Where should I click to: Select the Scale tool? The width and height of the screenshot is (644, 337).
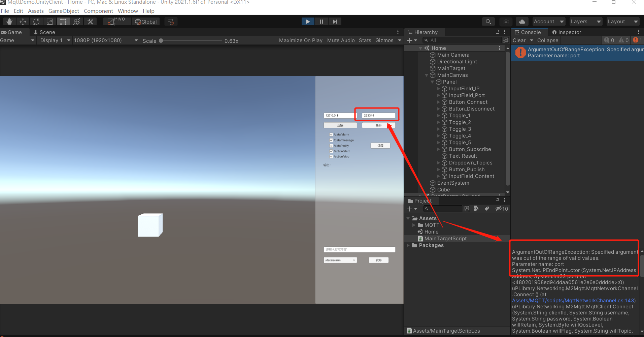(49, 21)
